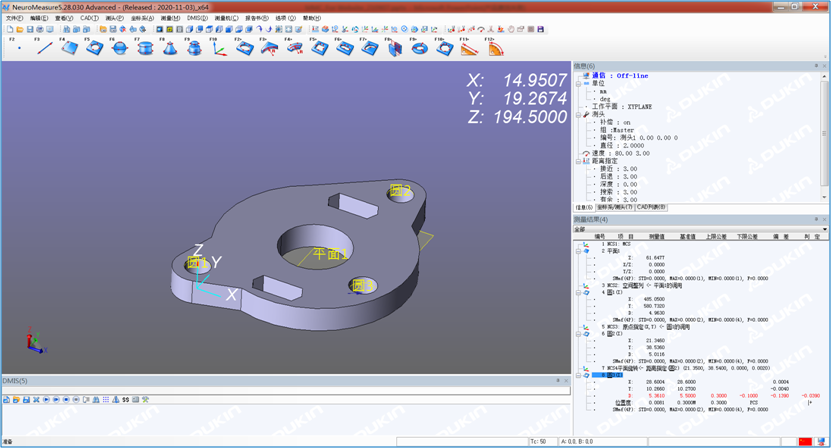Screen dimensions: 832x448
Task: Collapse the 距离指定 tree node
Action: click(579, 161)
